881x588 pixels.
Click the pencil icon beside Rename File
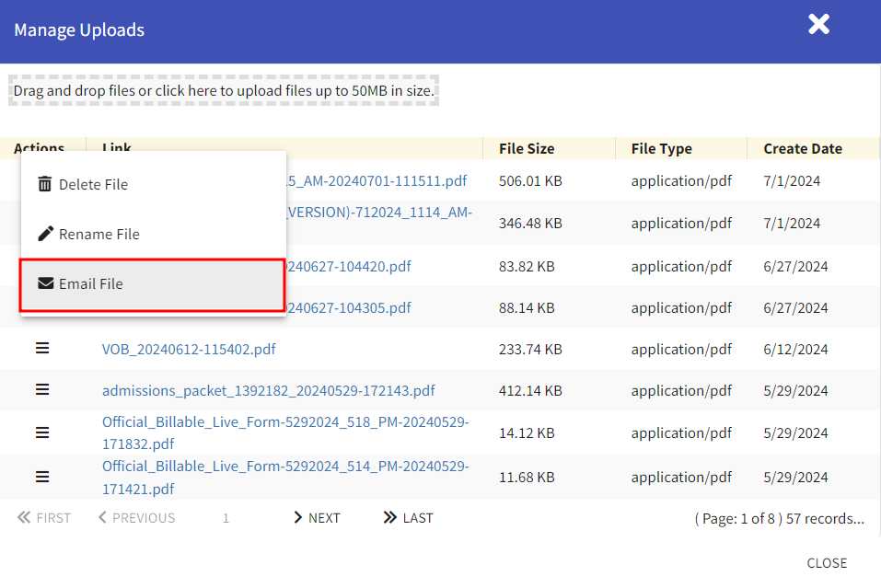coord(45,234)
